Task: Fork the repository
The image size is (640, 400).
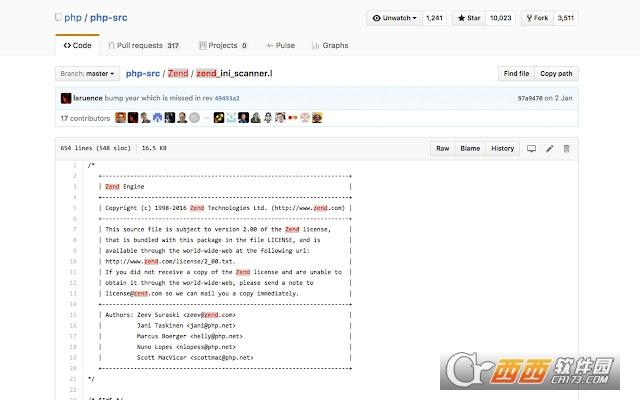Action: click(x=537, y=18)
